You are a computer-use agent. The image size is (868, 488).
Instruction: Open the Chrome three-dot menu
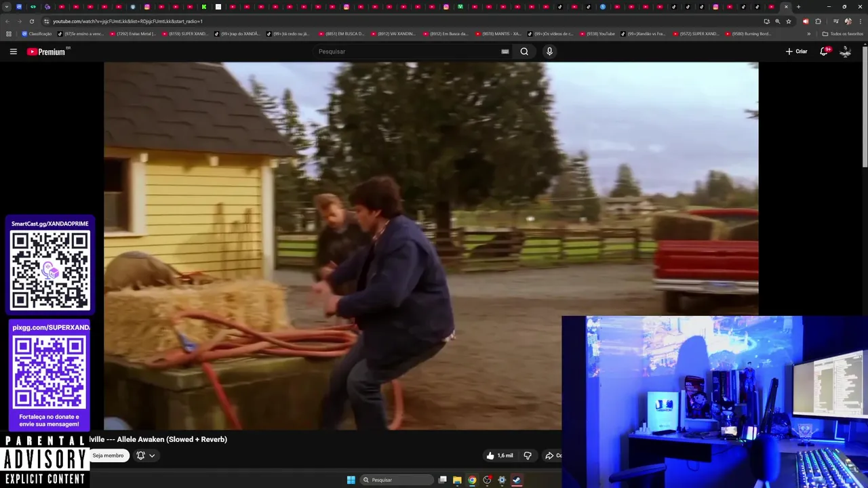click(x=861, y=21)
